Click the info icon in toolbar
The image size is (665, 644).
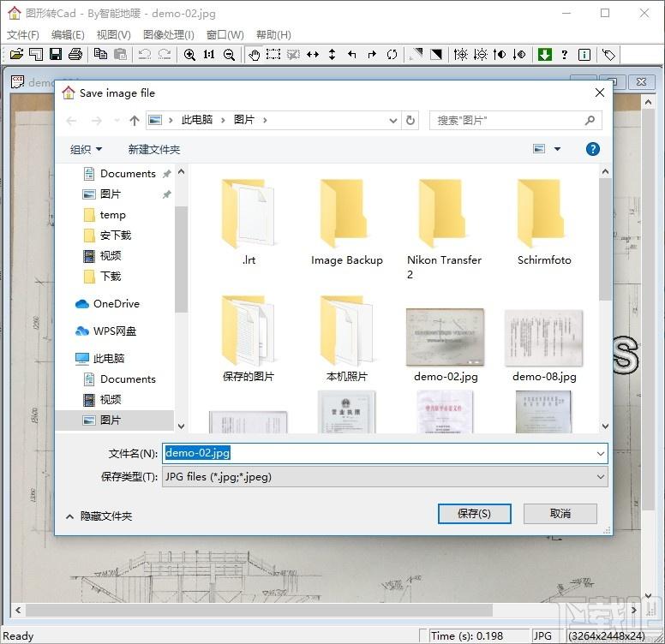[584, 55]
